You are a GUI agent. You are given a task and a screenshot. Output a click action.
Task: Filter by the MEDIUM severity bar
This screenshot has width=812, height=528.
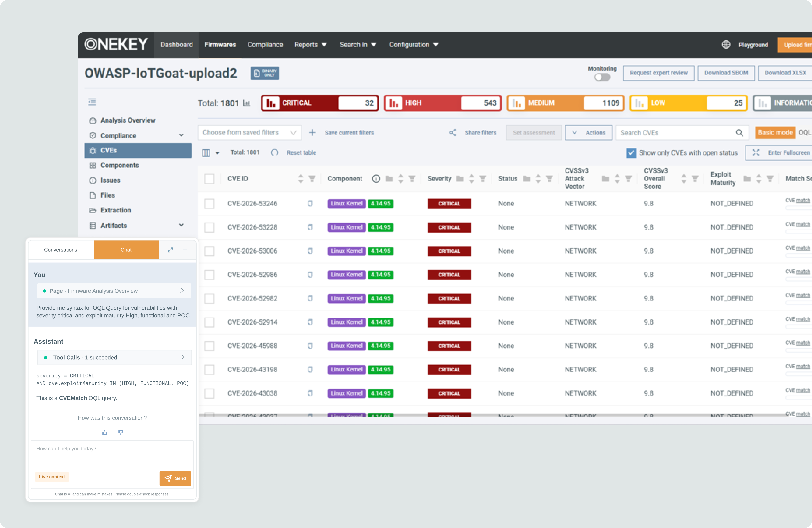[565, 103]
